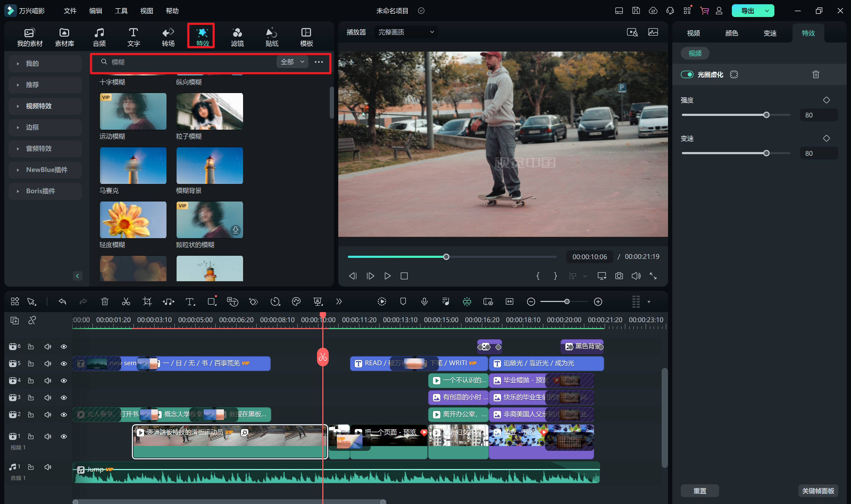Open the 完整画质 quality dropdown

click(x=406, y=32)
